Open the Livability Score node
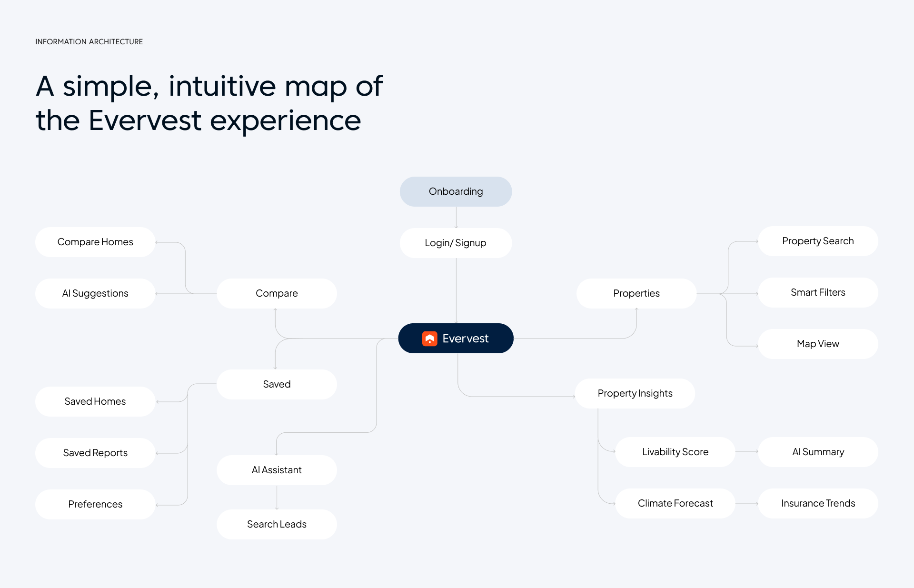 pyautogui.click(x=675, y=452)
